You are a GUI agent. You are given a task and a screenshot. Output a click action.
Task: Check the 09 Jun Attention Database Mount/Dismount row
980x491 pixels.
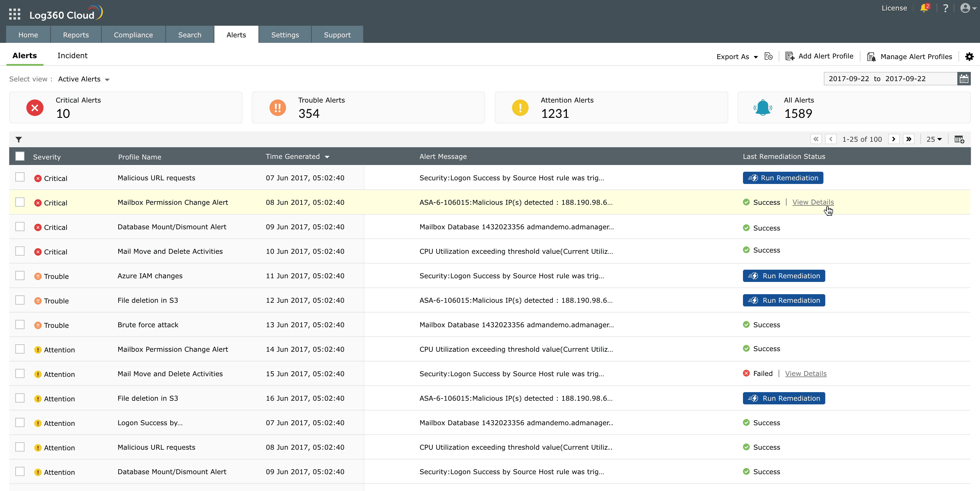20,471
